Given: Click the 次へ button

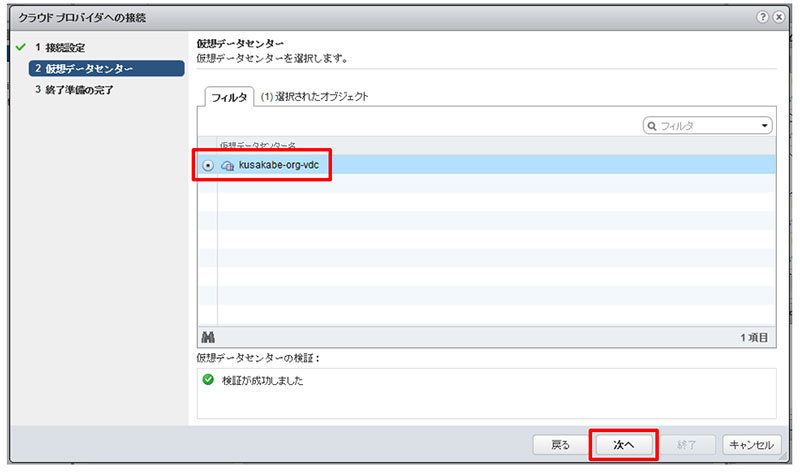Looking at the screenshot, I should [623, 445].
